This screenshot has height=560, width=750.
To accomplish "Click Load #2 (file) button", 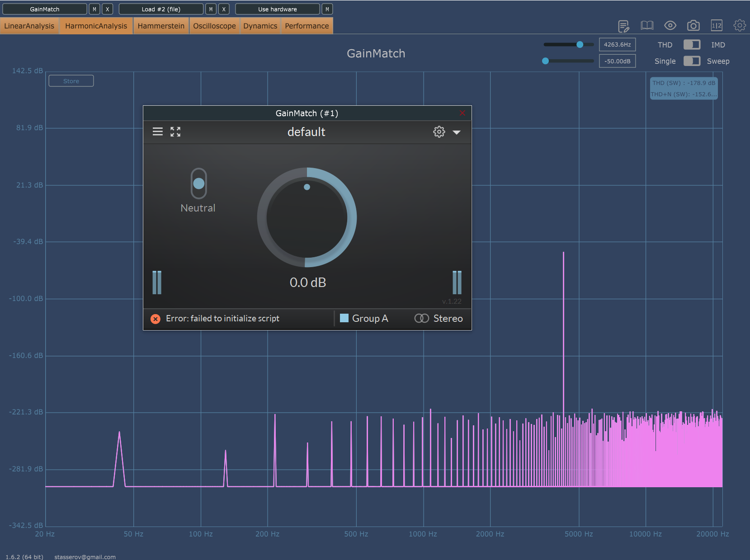I will 161,9.
